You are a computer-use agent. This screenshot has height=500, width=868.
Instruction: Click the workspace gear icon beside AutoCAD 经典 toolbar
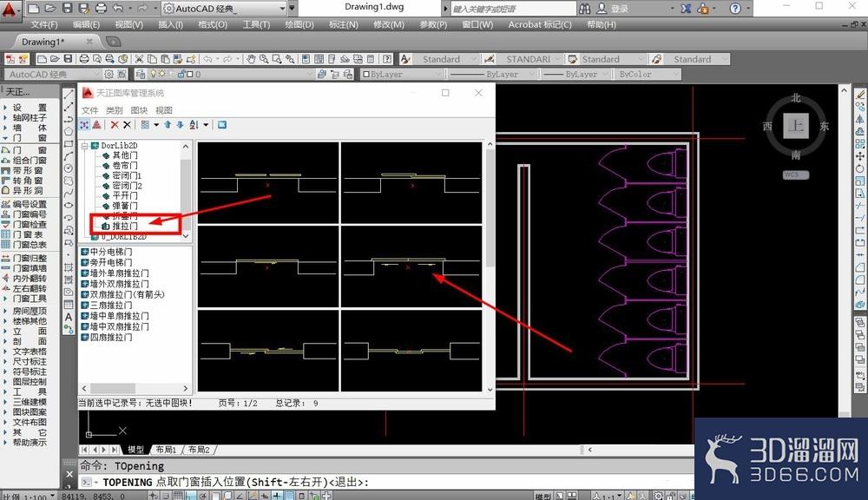109,74
